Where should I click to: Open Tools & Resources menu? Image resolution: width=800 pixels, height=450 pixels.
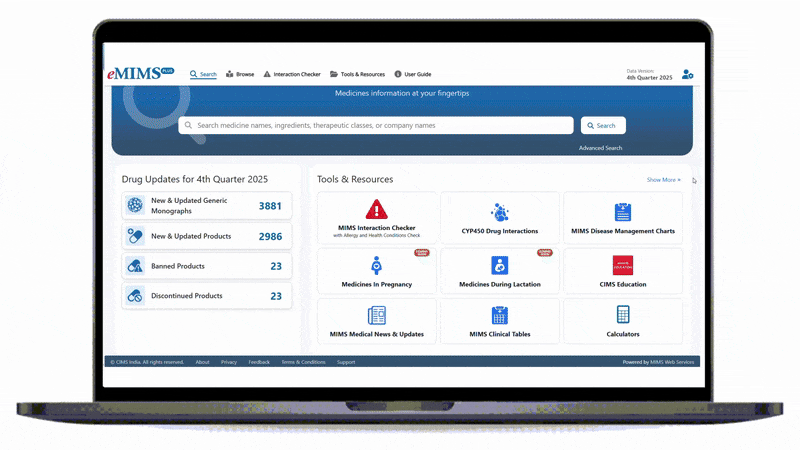356,74
